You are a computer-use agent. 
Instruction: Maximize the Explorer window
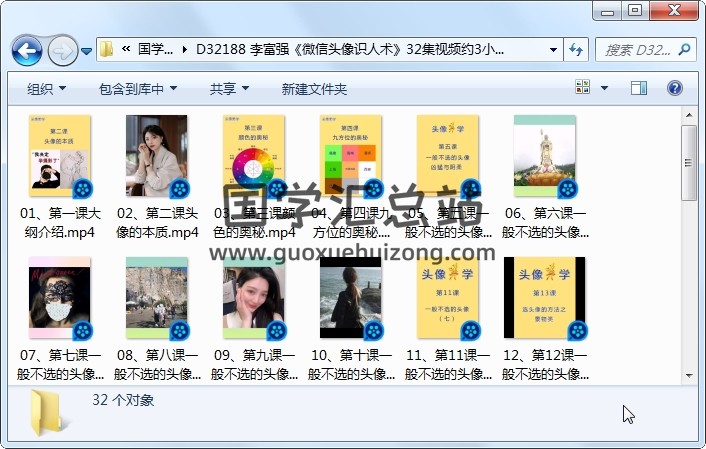635,10
